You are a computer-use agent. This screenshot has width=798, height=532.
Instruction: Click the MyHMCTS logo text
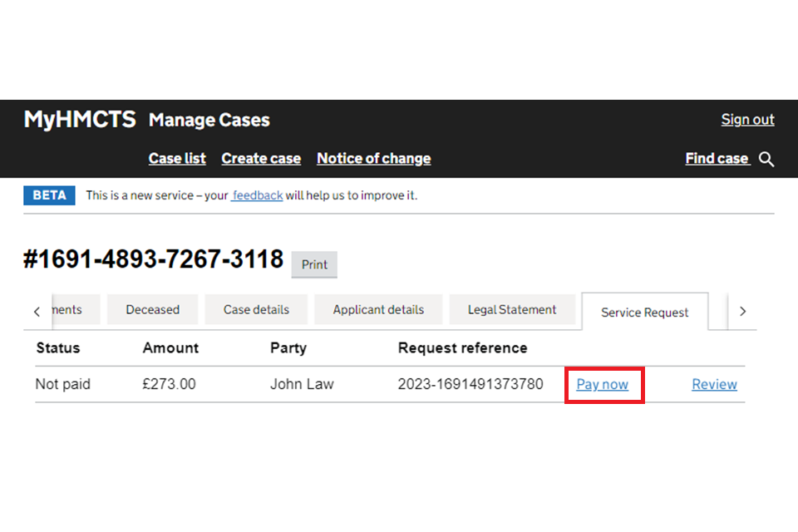pos(80,120)
